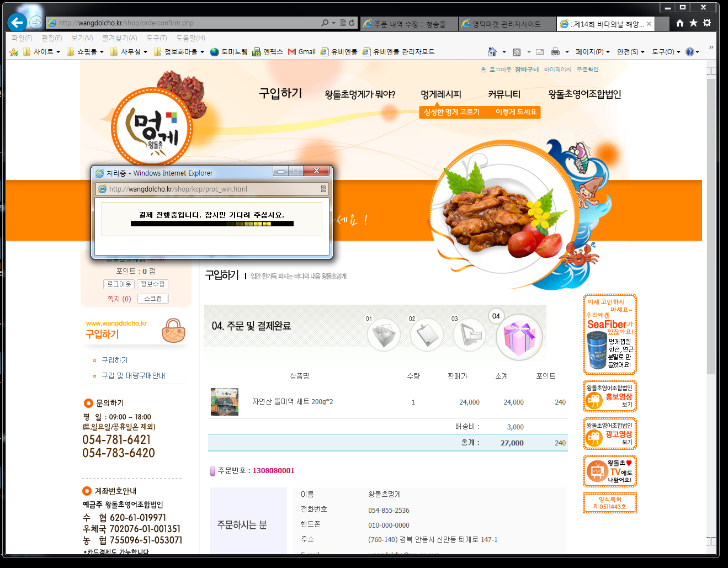Screen dimensions: 728x568
Task: Click the browser Back arrow button
Action: point(17,22)
